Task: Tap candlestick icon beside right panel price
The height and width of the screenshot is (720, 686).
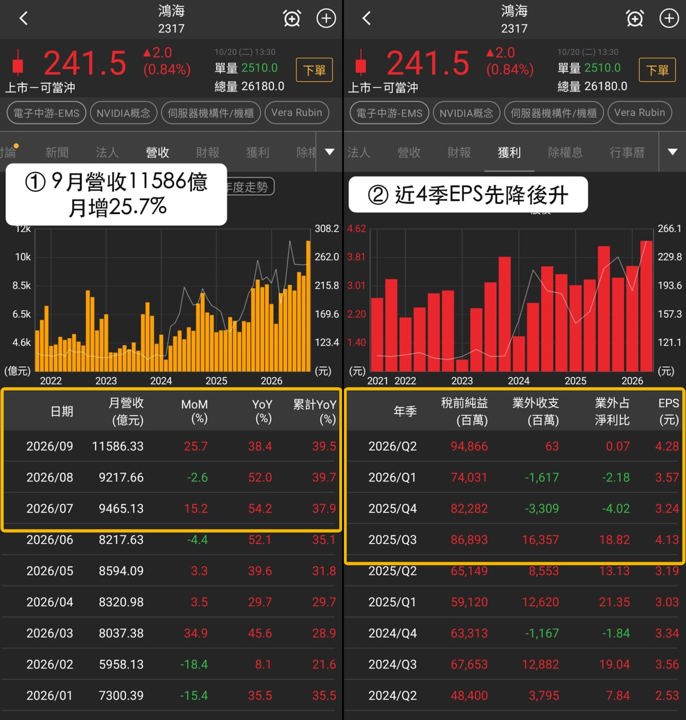Action: pyautogui.click(x=361, y=62)
